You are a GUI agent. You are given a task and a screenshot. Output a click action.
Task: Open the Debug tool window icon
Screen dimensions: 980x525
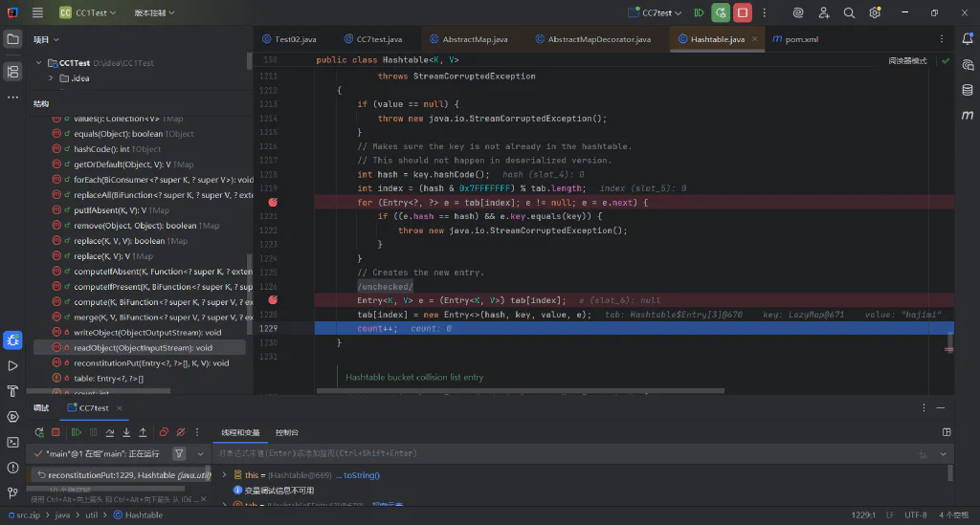pos(12,340)
